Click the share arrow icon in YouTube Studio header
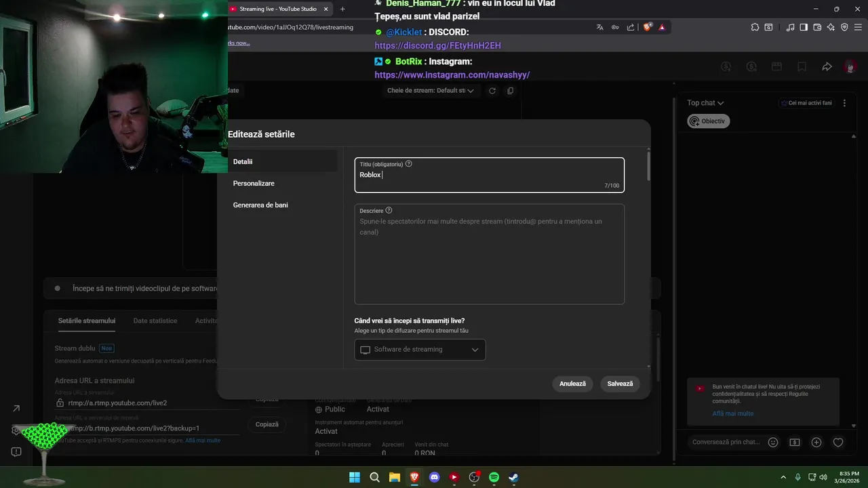The height and width of the screenshot is (488, 868). point(827,66)
